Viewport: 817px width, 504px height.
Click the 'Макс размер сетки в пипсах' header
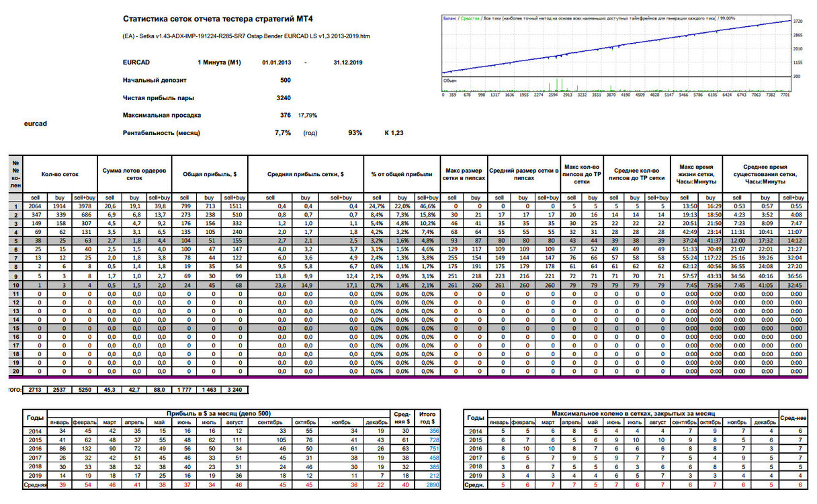pos(462,175)
